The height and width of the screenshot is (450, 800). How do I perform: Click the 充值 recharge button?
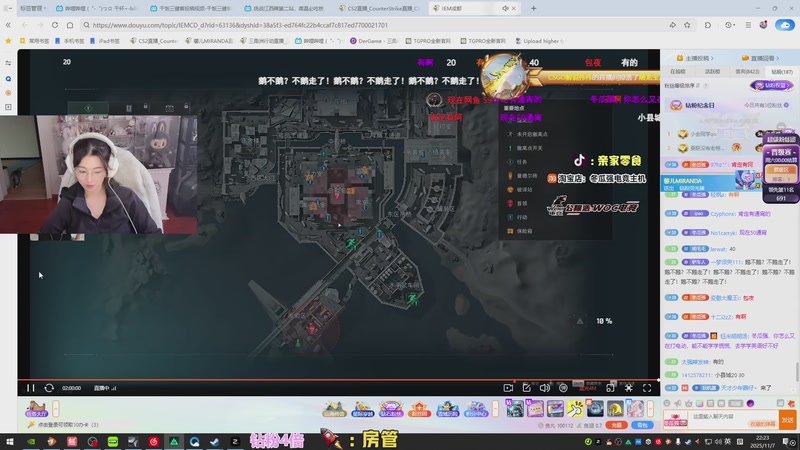click(x=617, y=425)
